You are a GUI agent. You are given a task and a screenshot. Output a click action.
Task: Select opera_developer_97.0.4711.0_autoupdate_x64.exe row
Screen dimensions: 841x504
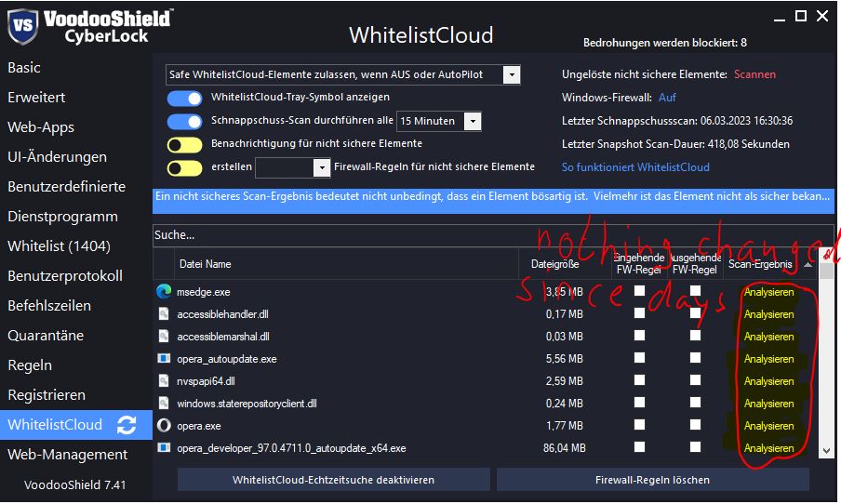pyautogui.click(x=486, y=447)
